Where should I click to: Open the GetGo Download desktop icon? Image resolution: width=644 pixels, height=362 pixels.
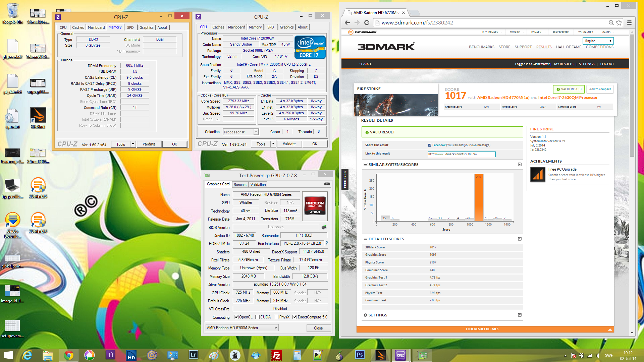[12, 225]
